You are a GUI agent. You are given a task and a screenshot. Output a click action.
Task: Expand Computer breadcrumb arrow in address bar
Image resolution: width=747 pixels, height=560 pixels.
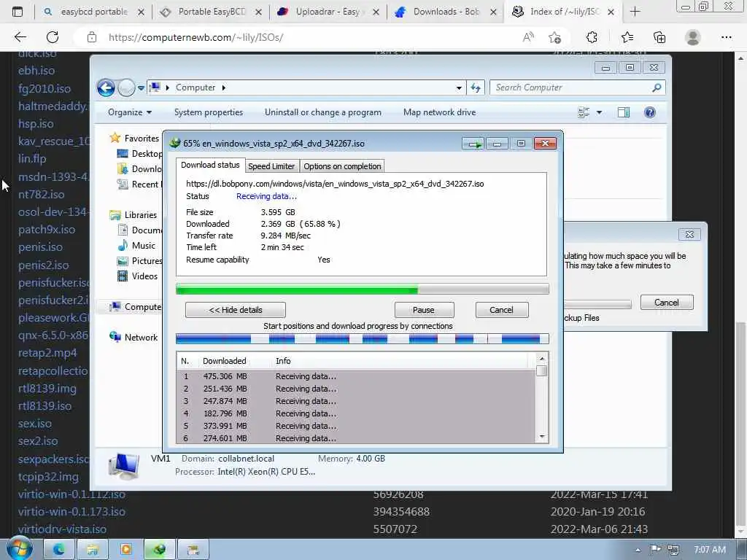click(223, 87)
